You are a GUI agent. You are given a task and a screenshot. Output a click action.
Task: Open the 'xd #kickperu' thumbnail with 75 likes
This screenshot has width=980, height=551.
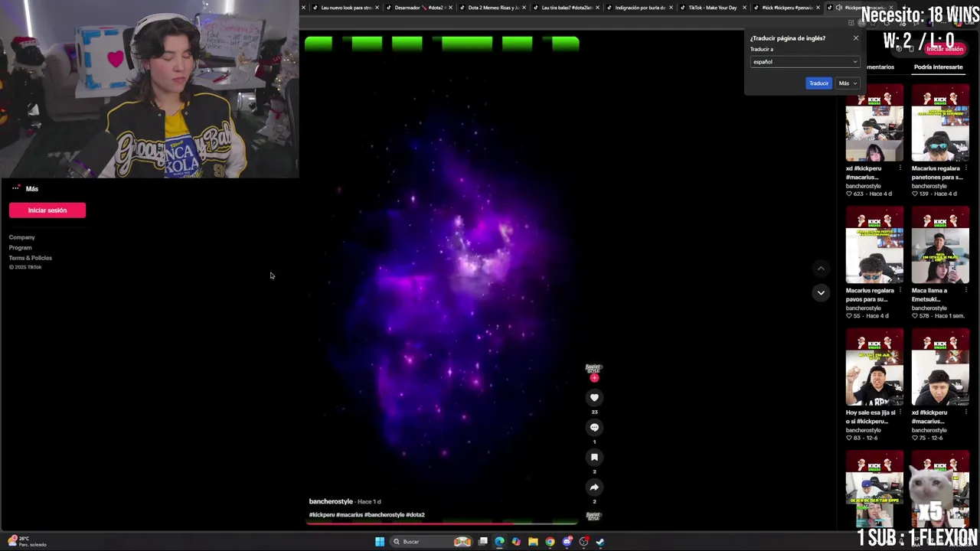940,368
